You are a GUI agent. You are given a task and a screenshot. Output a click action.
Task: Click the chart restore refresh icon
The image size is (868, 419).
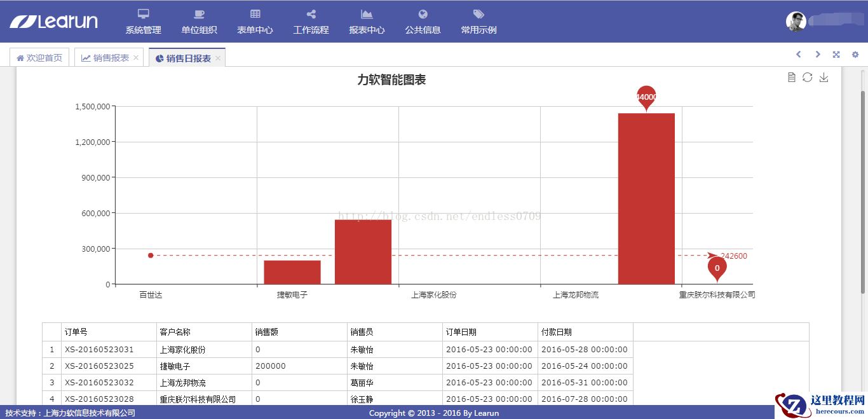click(808, 78)
